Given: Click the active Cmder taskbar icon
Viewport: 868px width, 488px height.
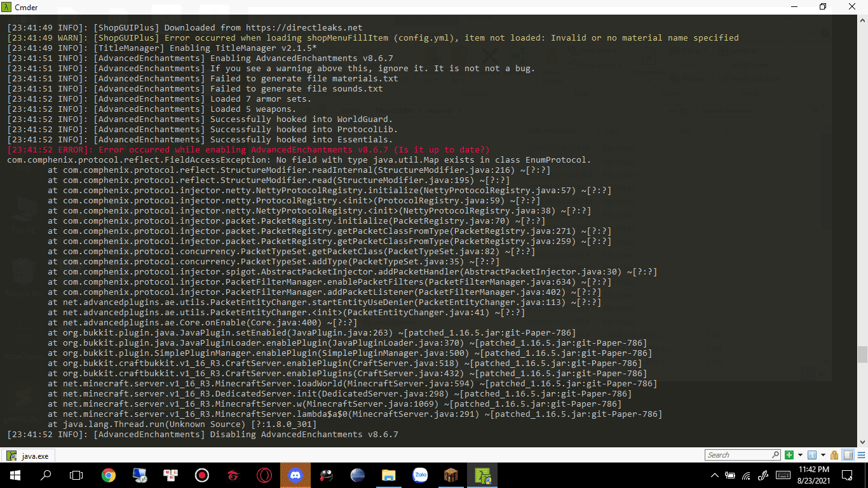Looking at the screenshot, I should [x=482, y=475].
